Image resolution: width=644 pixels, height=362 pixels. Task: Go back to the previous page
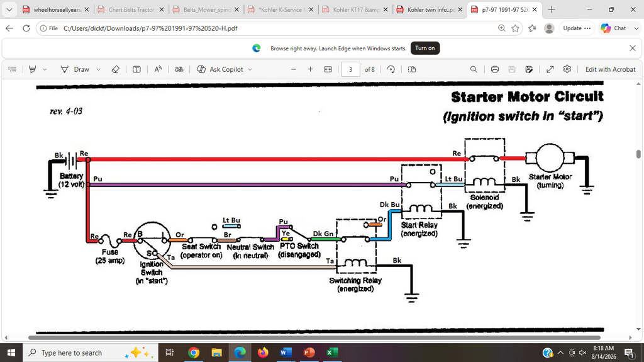tap(9, 28)
